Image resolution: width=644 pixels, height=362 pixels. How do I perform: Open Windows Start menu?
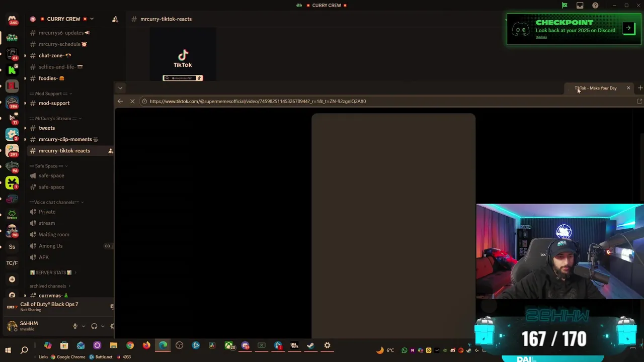[x=8, y=350]
